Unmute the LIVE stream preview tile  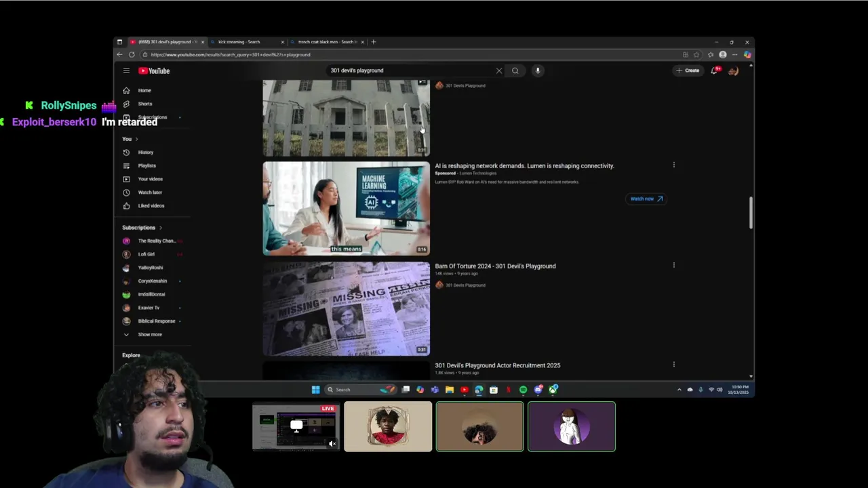[x=332, y=444]
